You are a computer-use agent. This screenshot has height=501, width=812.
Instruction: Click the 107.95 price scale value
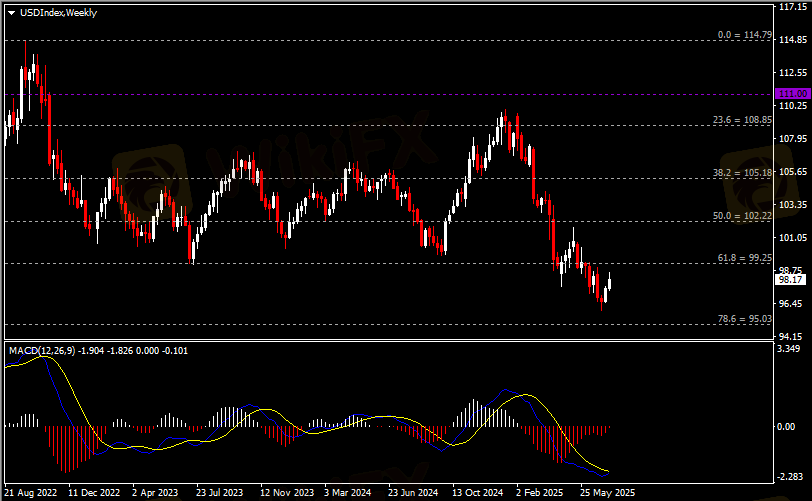tap(793, 139)
